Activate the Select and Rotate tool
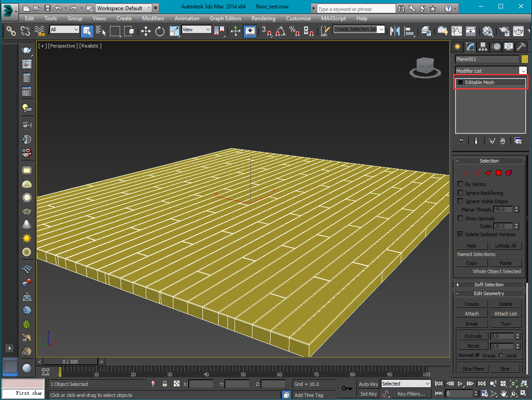532x400 pixels. point(160,31)
